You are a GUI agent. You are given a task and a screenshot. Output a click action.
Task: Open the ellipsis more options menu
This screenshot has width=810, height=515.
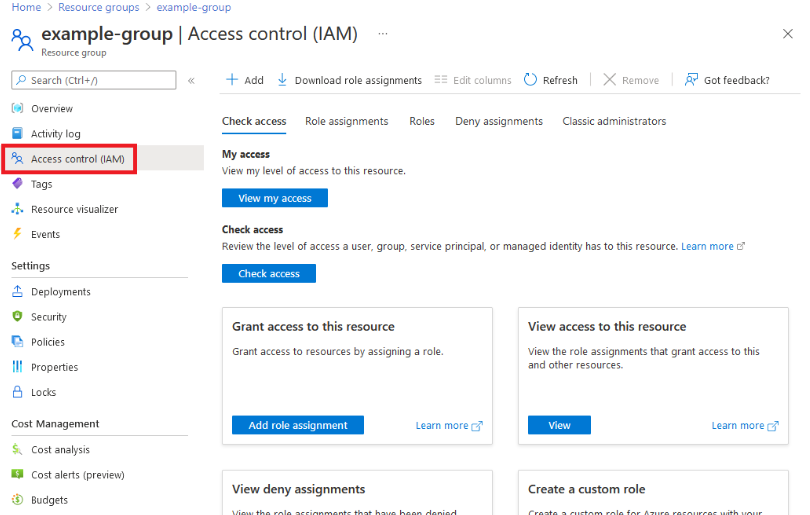(x=383, y=34)
